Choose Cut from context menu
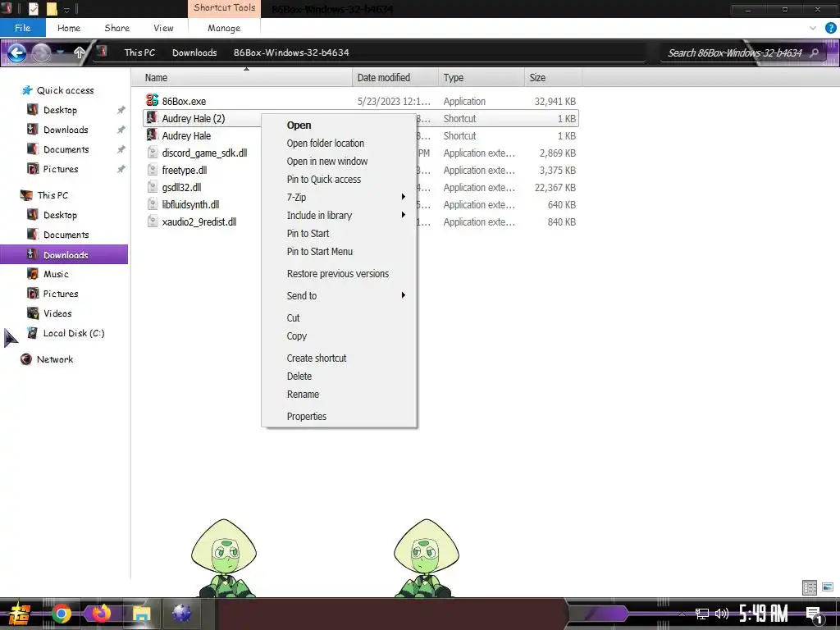This screenshot has height=630, width=840. [x=293, y=317]
